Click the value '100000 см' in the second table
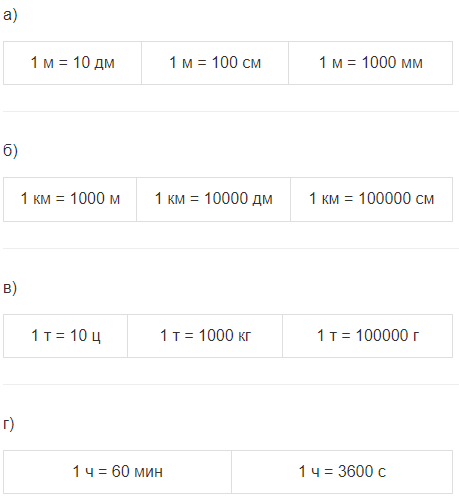 click(396, 199)
